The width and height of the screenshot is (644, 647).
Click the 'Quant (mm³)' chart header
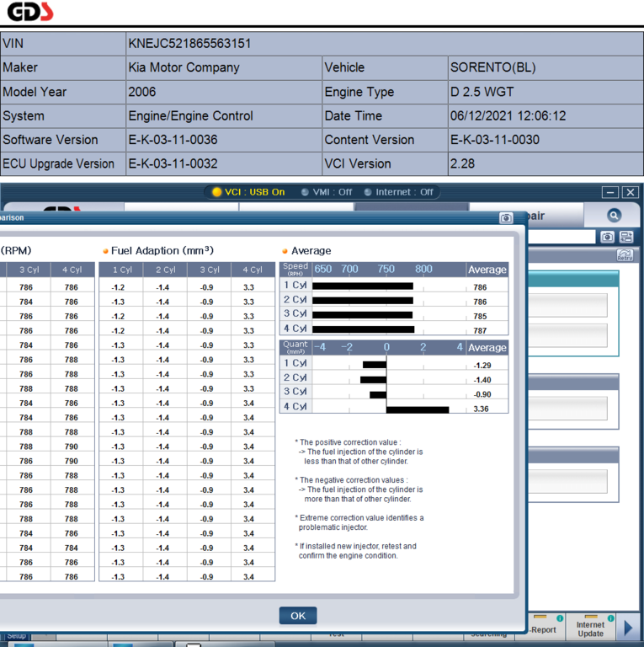(295, 347)
